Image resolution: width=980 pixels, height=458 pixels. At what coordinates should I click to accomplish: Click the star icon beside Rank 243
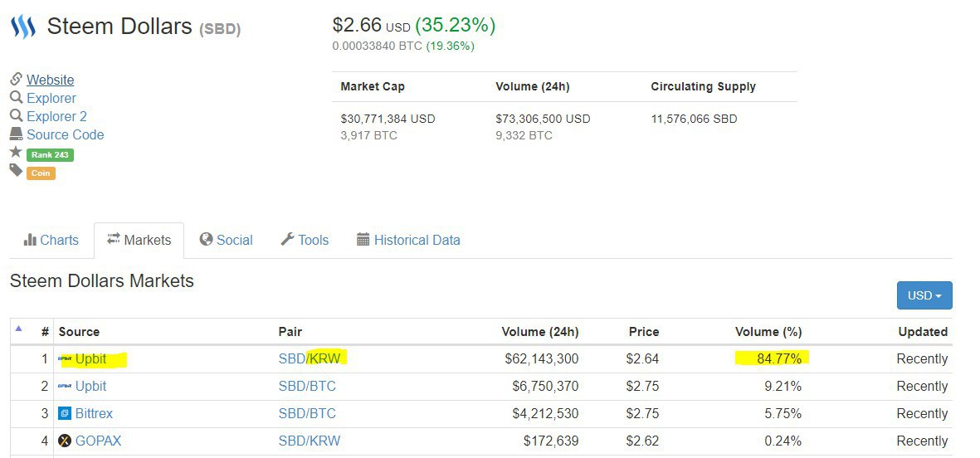(16, 152)
